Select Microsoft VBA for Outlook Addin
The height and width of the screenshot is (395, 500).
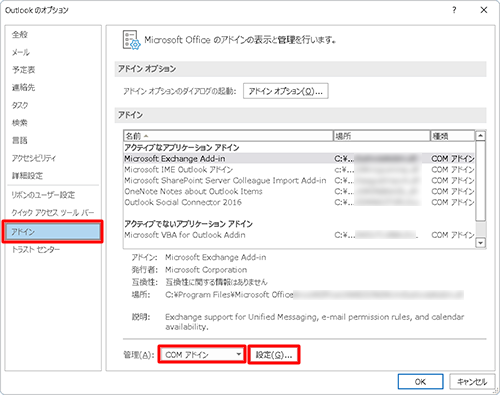click(299, 235)
